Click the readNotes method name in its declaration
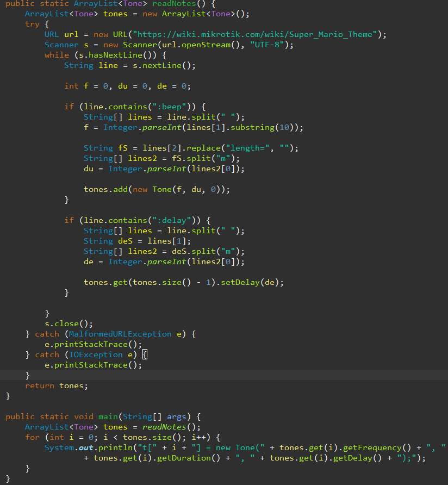Image resolution: width=448 pixels, height=485 pixels. coord(174,4)
